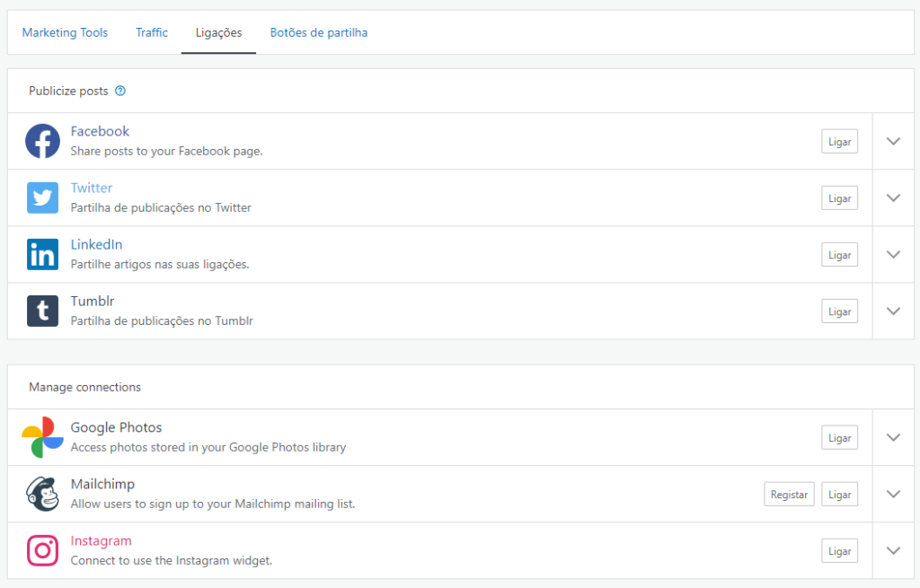920x588 pixels.
Task: Click the Facebook title text
Action: pos(100,131)
